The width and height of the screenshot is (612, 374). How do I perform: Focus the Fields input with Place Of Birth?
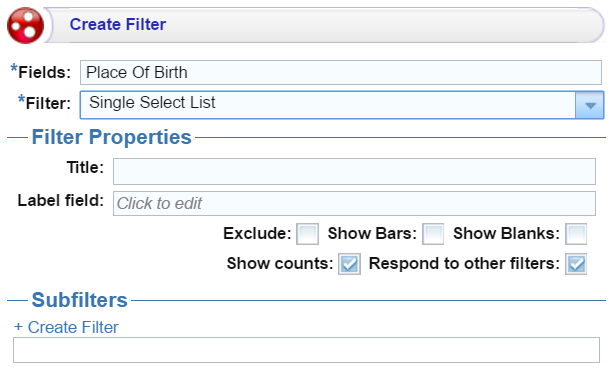point(341,72)
